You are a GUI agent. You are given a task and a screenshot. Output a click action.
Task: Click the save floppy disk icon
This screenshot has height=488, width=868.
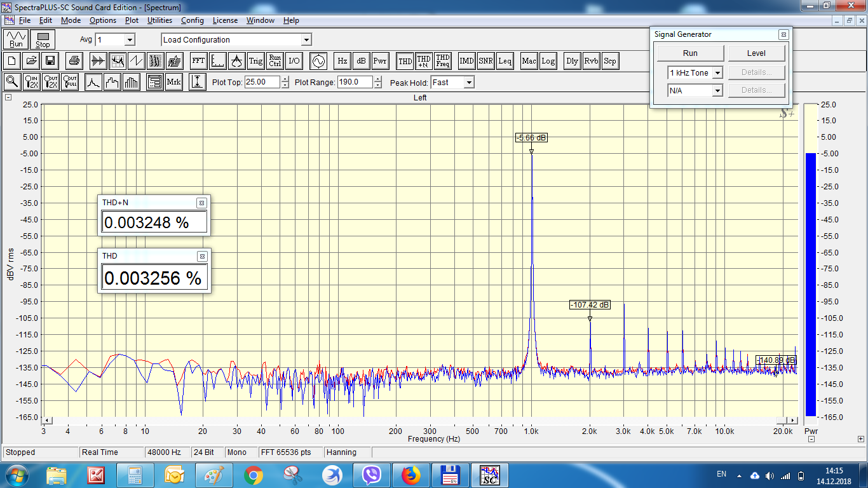click(x=50, y=61)
